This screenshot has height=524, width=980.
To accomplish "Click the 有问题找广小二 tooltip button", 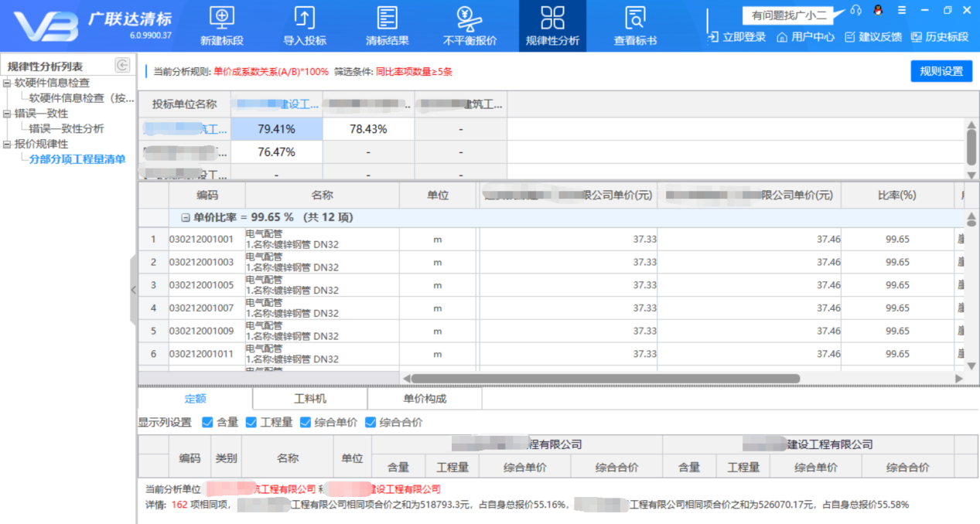I will pyautogui.click(x=789, y=15).
